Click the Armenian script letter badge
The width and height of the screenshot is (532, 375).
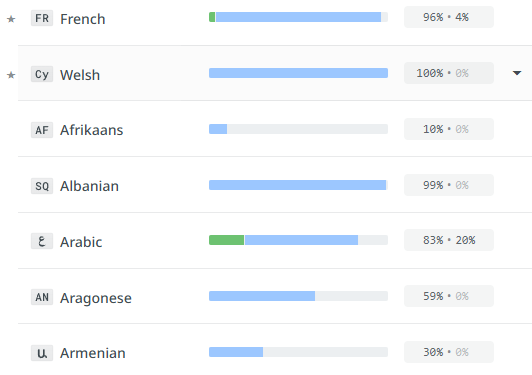[42, 353]
